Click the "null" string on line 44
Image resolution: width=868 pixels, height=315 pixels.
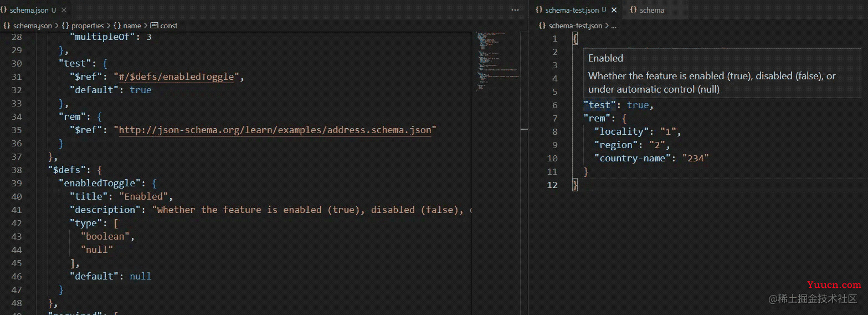pos(97,250)
